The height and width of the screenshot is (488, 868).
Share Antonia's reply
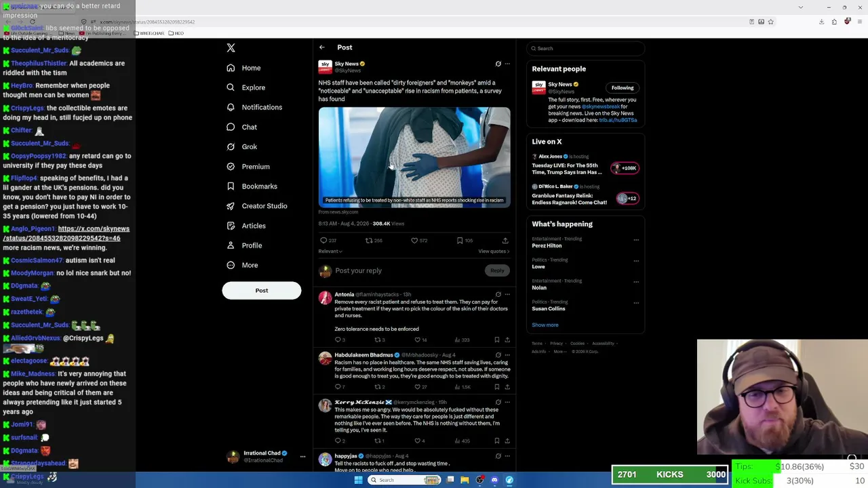tap(507, 340)
